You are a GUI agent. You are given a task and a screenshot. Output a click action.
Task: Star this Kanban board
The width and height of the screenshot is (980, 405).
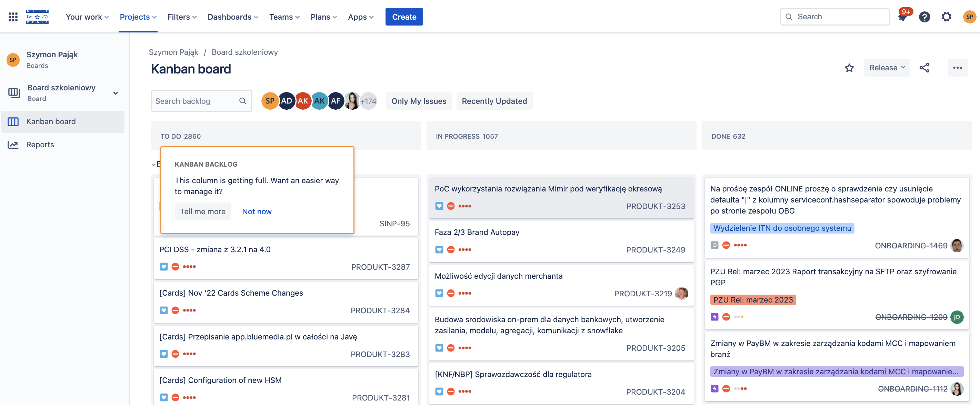tap(849, 68)
